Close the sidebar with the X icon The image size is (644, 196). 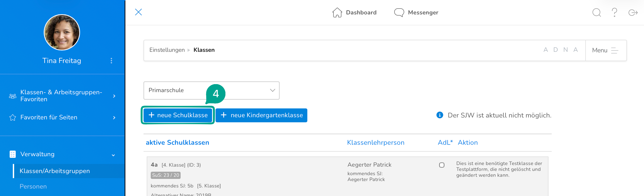click(138, 12)
